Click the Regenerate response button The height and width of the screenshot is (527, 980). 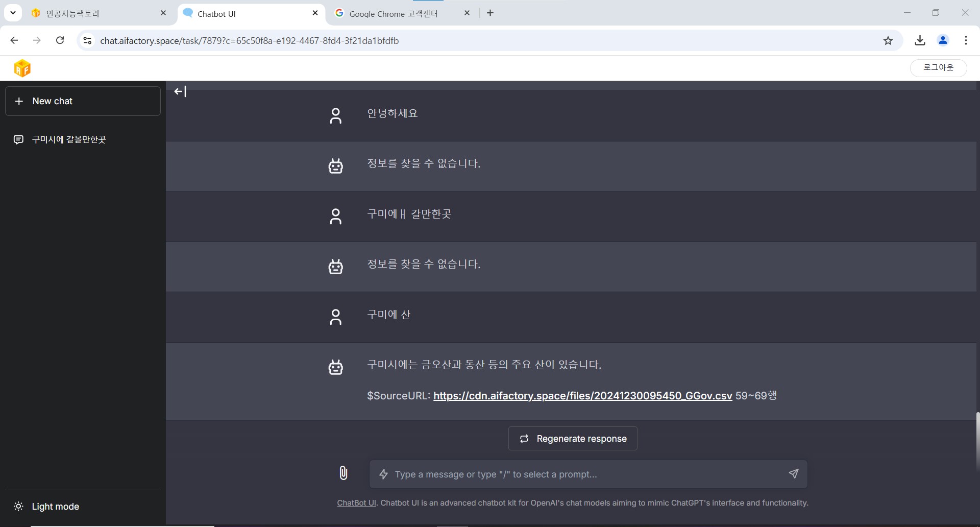[573, 439]
